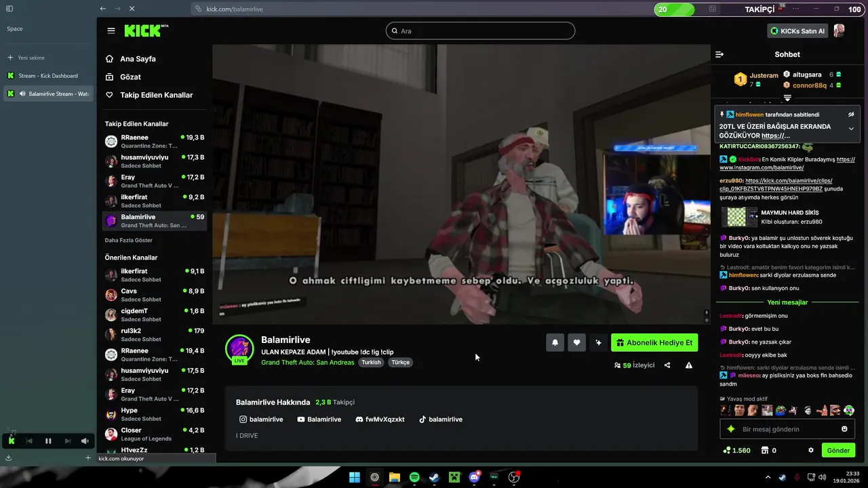This screenshot has height=488, width=868.
Task: Share the stream via share icon
Action: [x=667, y=365]
